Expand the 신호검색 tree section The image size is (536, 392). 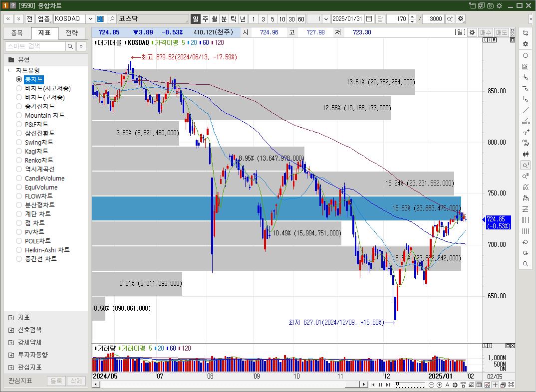tap(11, 330)
